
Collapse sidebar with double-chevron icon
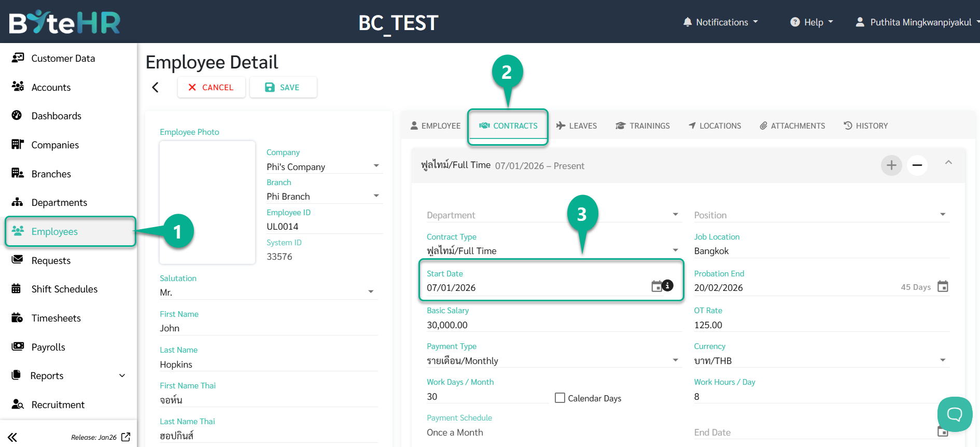pyautogui.click(x=12, y=437)
